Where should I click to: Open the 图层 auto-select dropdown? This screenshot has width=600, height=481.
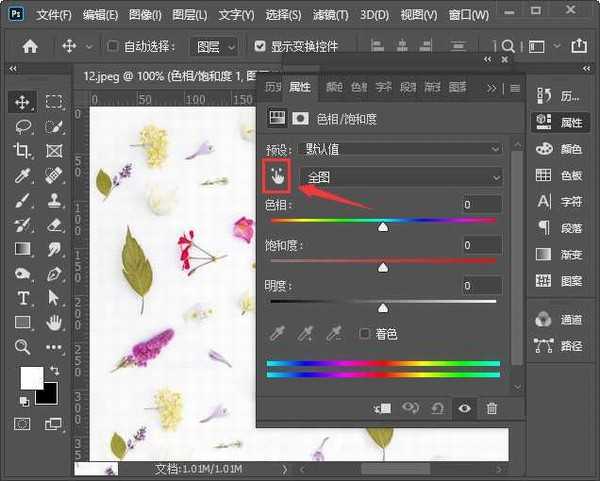[214, 46]
